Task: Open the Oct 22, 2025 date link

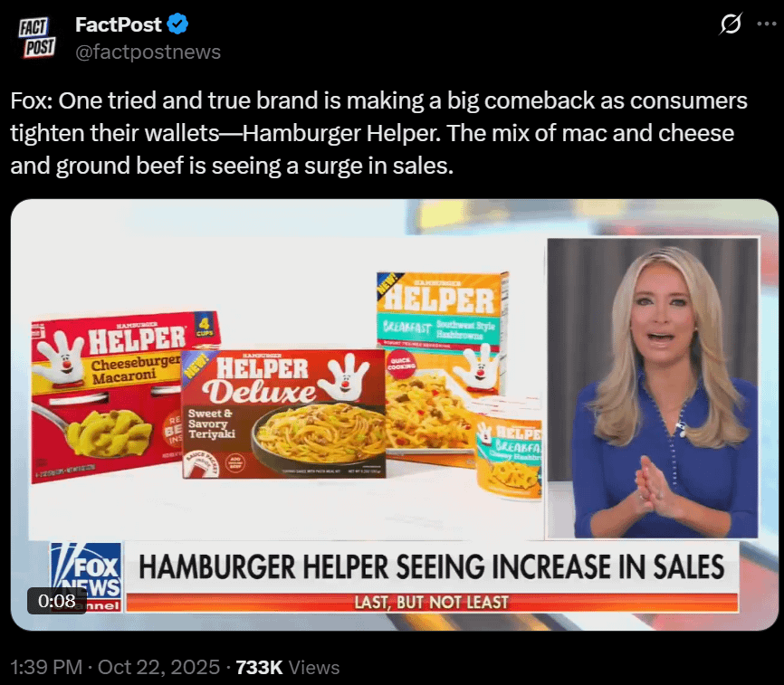Action: tap(158, 667)
